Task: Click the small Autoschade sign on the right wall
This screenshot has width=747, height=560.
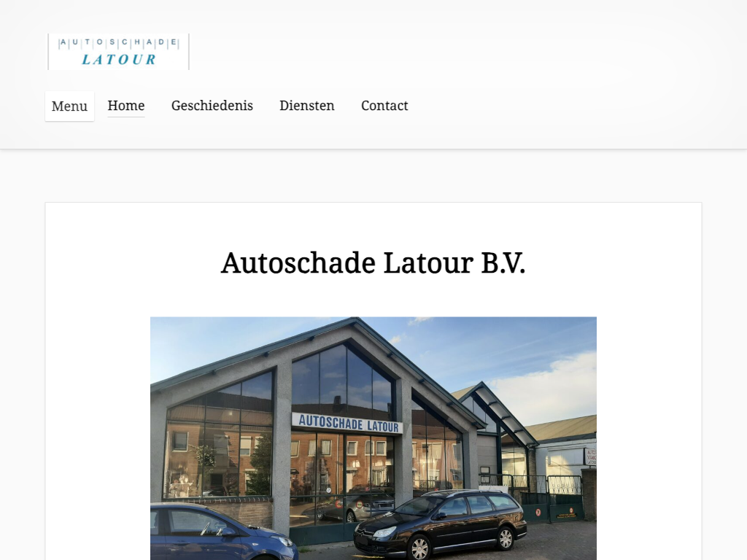Action: [591, 456]
